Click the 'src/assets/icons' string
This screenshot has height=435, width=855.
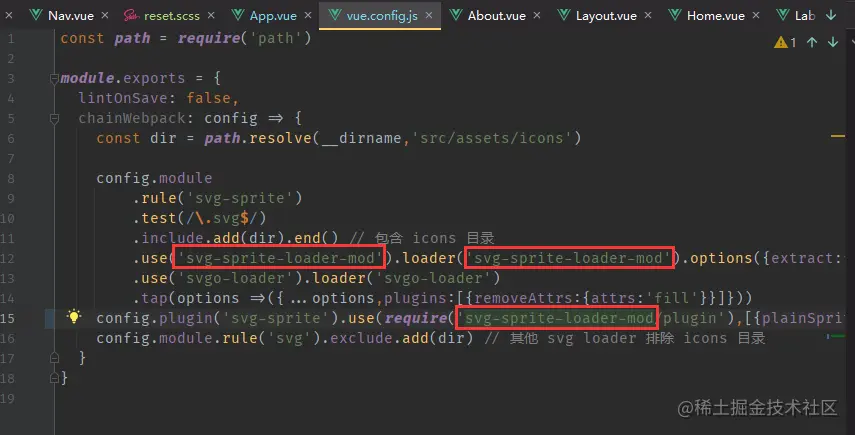[x=492, y=138]
